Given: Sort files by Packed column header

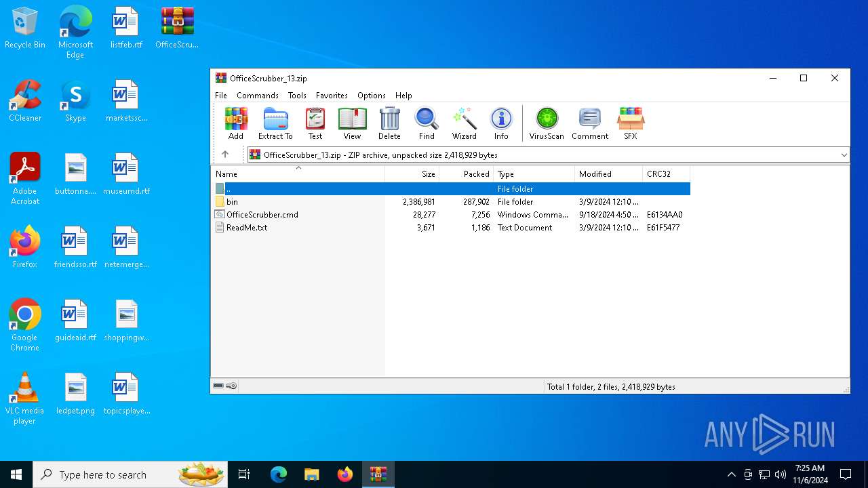Looking at the screenshot, I should pyautogui.click(x=467, y=174).
